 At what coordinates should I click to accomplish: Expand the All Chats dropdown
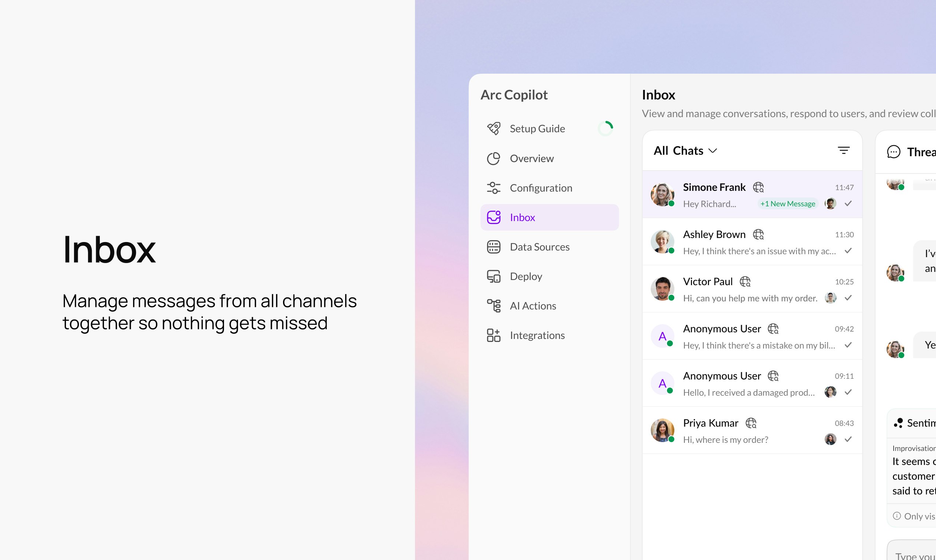click(678, 151)
